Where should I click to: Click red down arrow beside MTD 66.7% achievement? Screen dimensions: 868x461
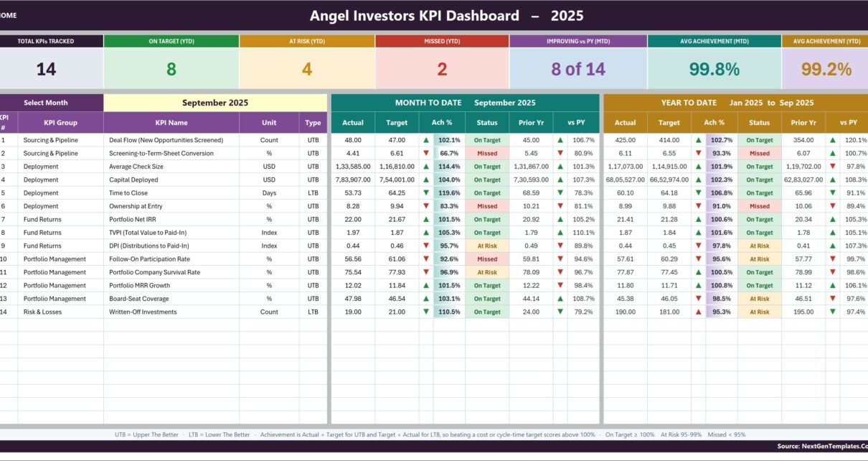click(426, 154)
